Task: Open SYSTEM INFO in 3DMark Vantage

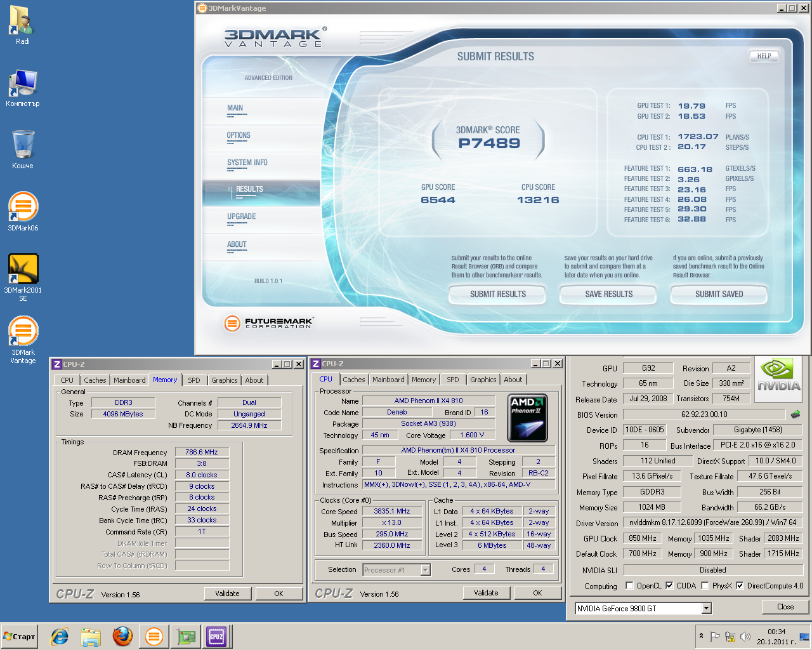Action: coord(247,163)
